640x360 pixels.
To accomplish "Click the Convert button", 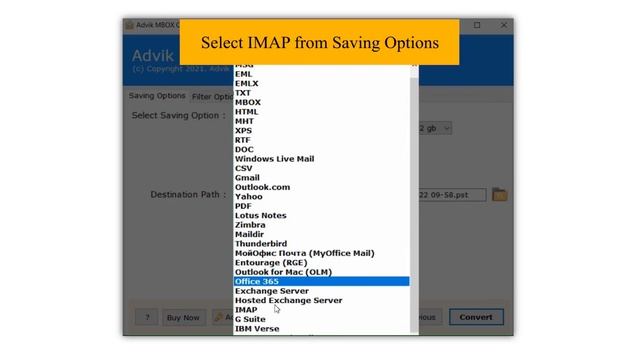I will [x=476, y=317].
